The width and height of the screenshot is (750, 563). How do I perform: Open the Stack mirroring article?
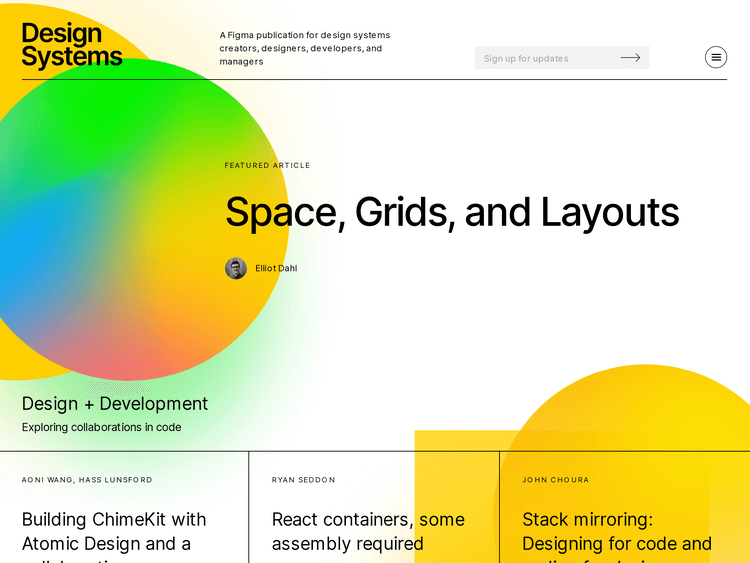pos(617,536)
